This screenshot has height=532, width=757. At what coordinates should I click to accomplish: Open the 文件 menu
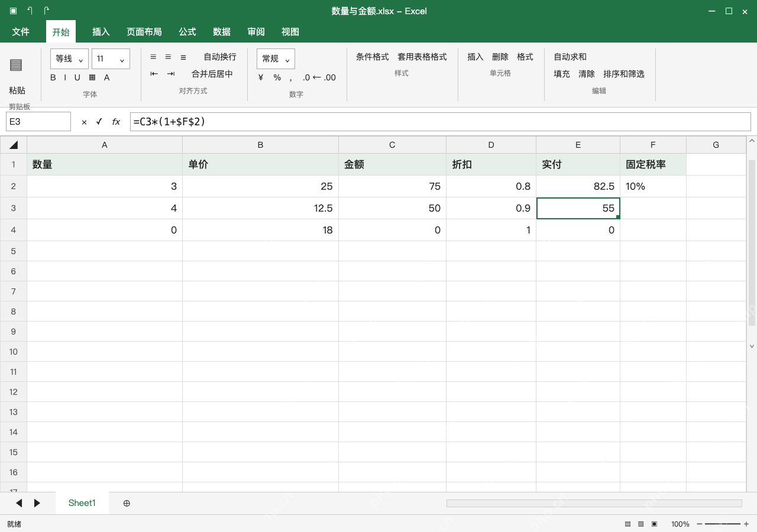pos(21,32)
